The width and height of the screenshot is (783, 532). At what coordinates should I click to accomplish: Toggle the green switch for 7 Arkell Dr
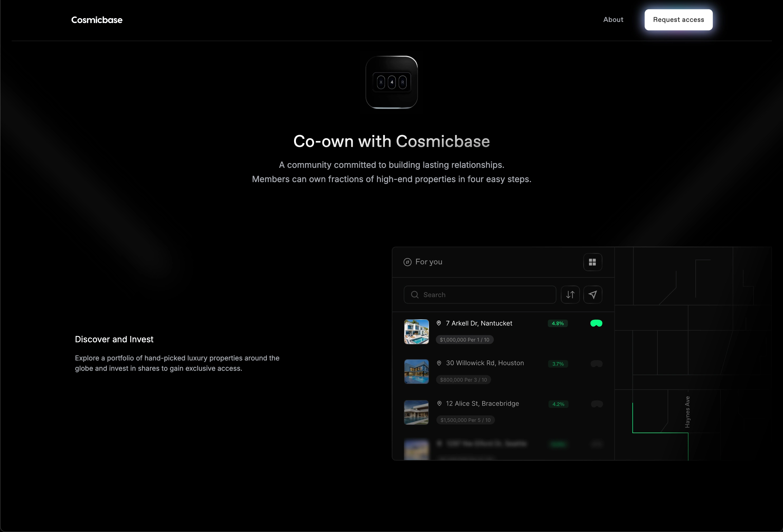click(596, 323)
